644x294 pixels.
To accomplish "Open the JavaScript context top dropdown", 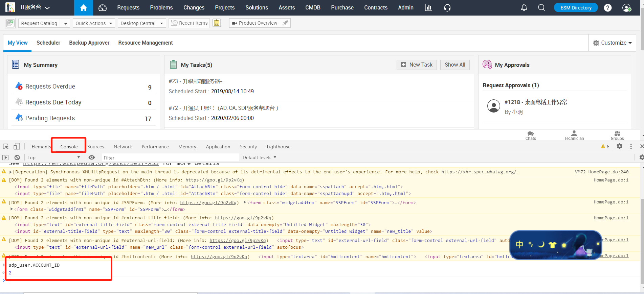I will pos(54,157).
